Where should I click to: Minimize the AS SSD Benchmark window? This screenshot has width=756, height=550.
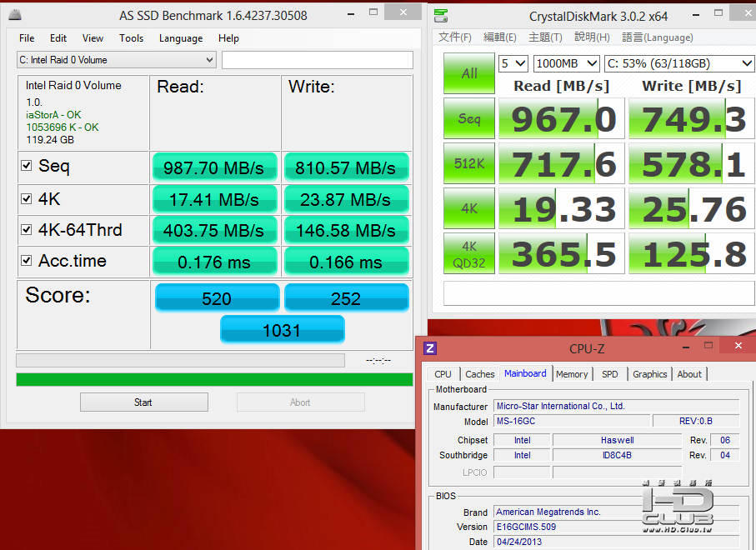351,14
